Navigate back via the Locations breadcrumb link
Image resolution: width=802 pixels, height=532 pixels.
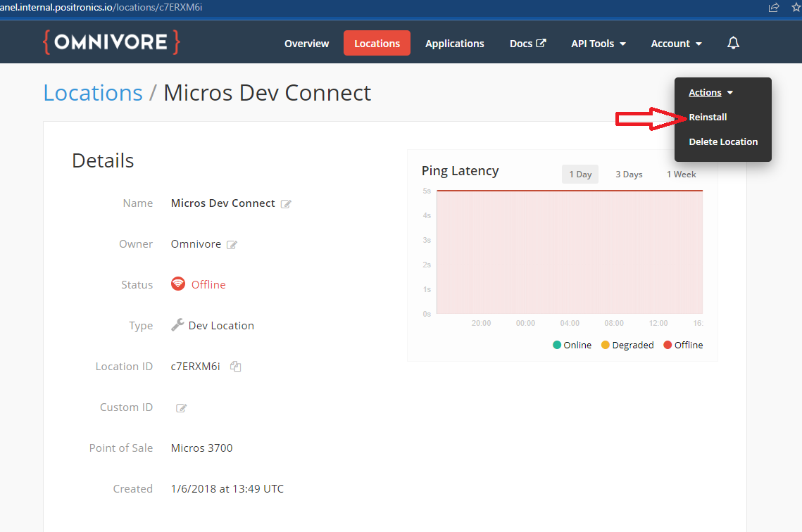(92, 92)
